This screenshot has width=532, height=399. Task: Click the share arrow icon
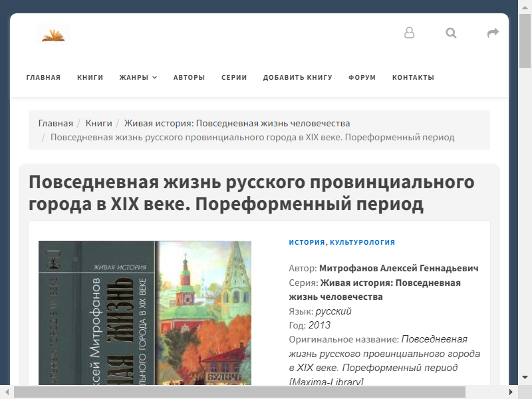pyautogui.click(x=493, y=33)
